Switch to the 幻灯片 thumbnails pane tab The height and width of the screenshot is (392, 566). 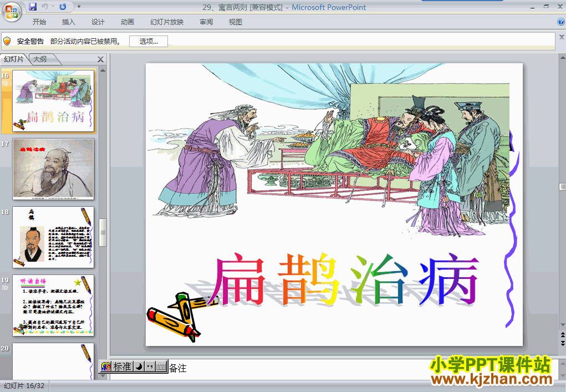tap(14, 59)
